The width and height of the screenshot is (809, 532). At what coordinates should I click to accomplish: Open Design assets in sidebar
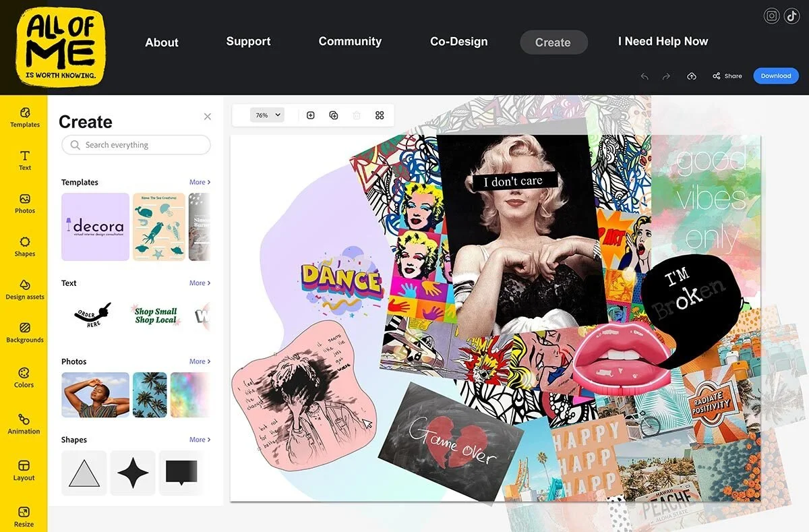(24, 290)
